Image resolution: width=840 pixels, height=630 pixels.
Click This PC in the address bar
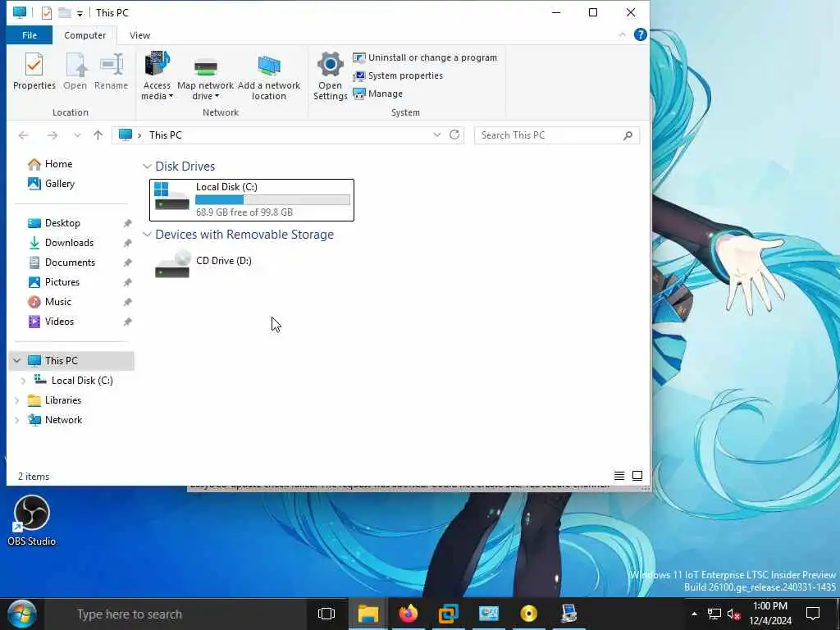(166, 135)
